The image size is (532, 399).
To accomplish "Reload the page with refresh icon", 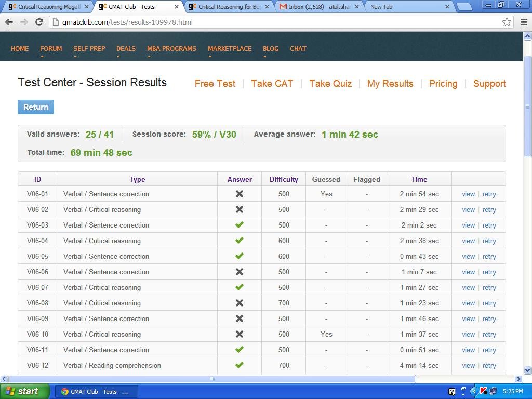I will point(39,22).
